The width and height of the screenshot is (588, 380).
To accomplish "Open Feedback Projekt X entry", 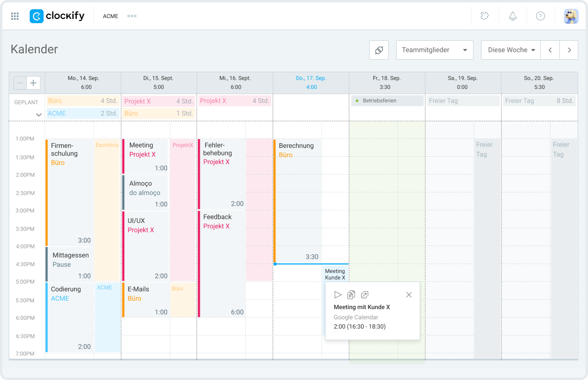I will tap(222, 264).
